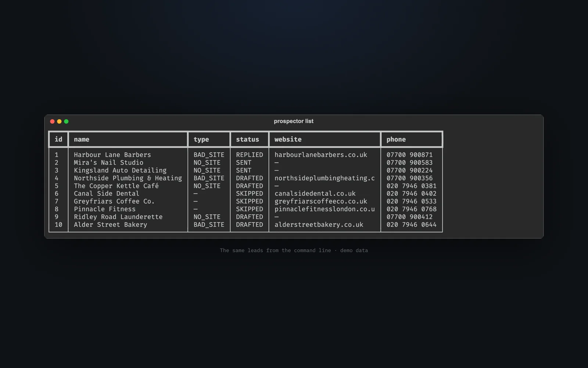The image size is (588, 368).
Task: Click the 'type' column header
Action: pos(201,139)
